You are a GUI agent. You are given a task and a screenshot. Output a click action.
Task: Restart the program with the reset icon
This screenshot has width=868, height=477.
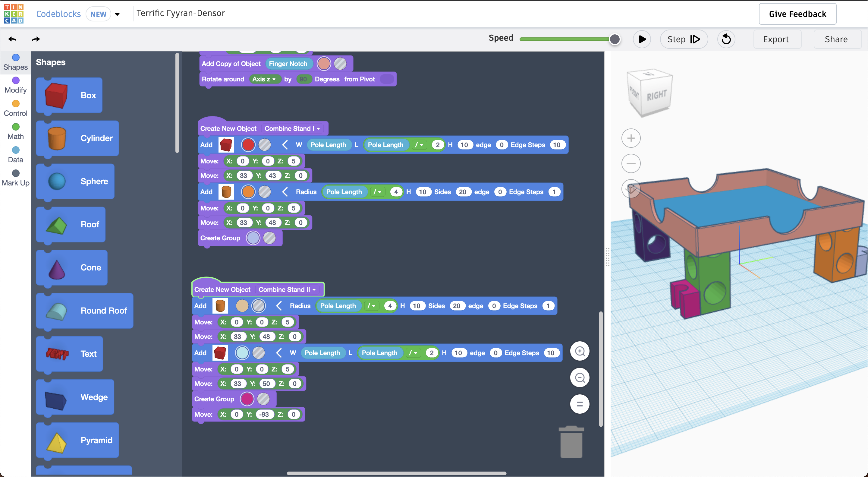click(x=726, y=39)
